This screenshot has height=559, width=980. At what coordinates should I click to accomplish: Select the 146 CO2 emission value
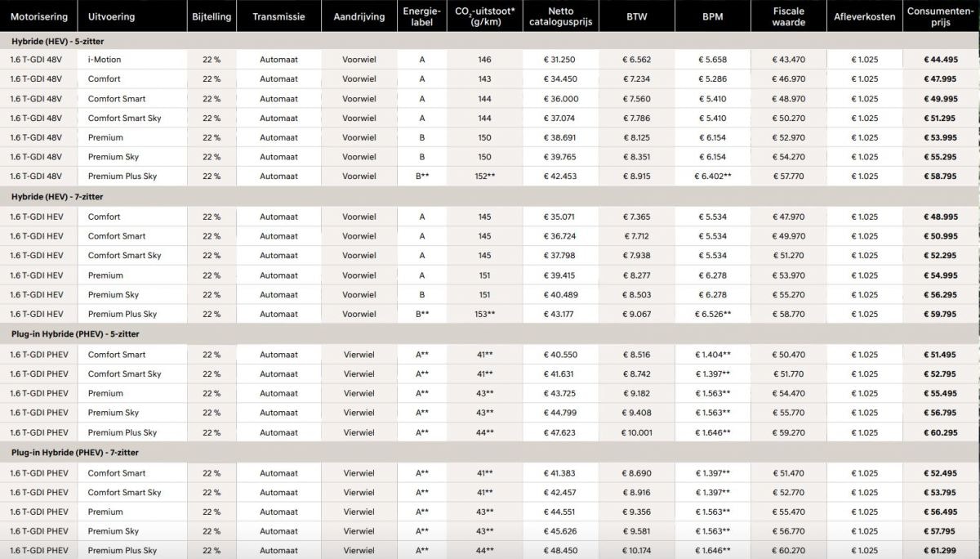point(485,60)
